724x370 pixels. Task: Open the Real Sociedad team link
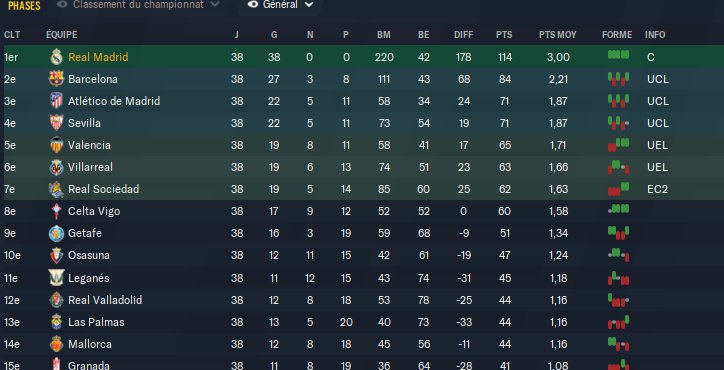[103, 189]
